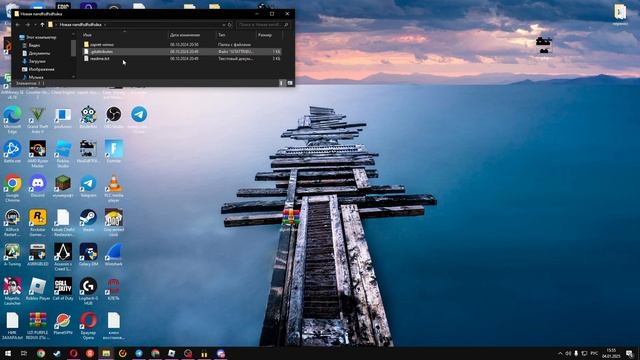
Task: Click the Explorer navigation pane scrollbar
Action: 73,48
